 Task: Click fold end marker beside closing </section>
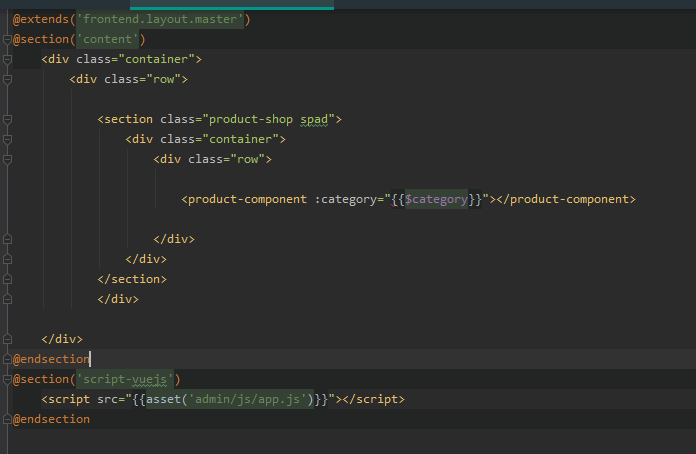pyautogui.click(x=7, y=279)
